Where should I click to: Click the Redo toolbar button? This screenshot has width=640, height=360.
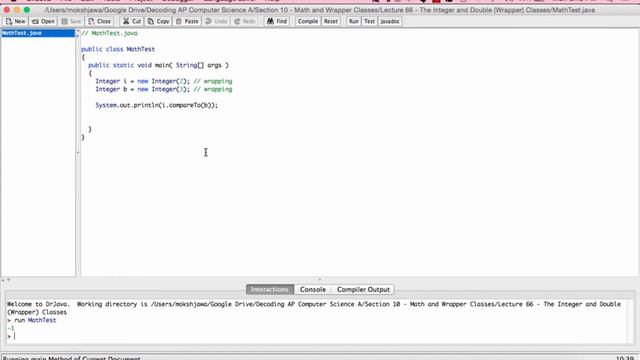245,21
